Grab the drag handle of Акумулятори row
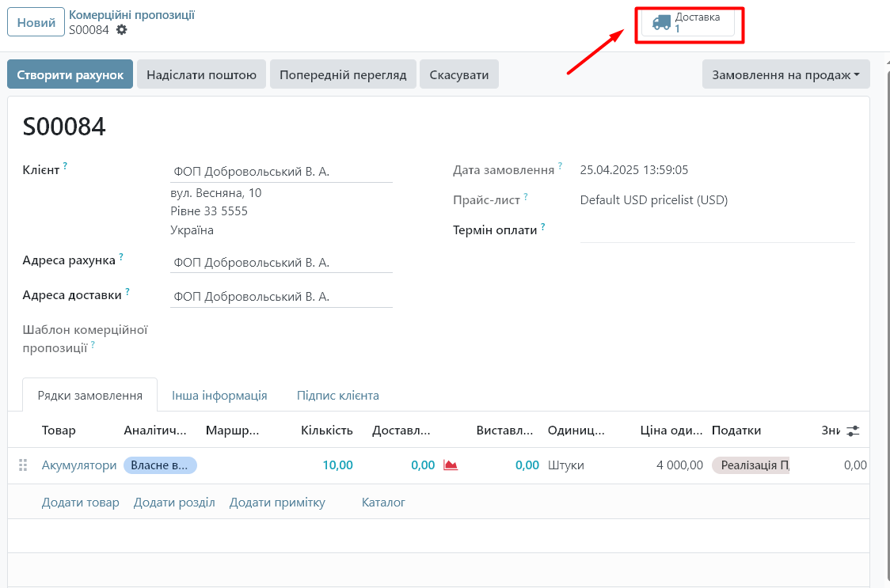890x588 pixels. 23,465
